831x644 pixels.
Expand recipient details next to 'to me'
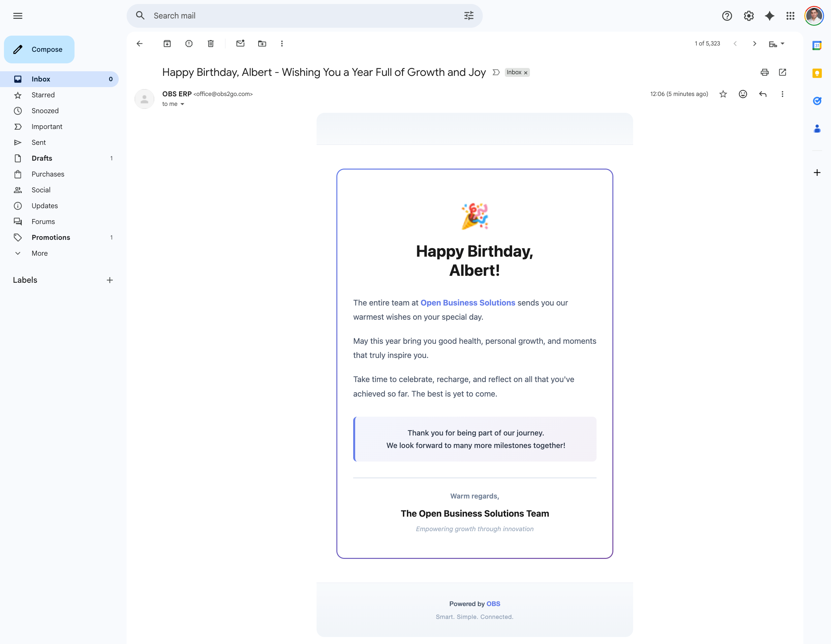point(182,104)
